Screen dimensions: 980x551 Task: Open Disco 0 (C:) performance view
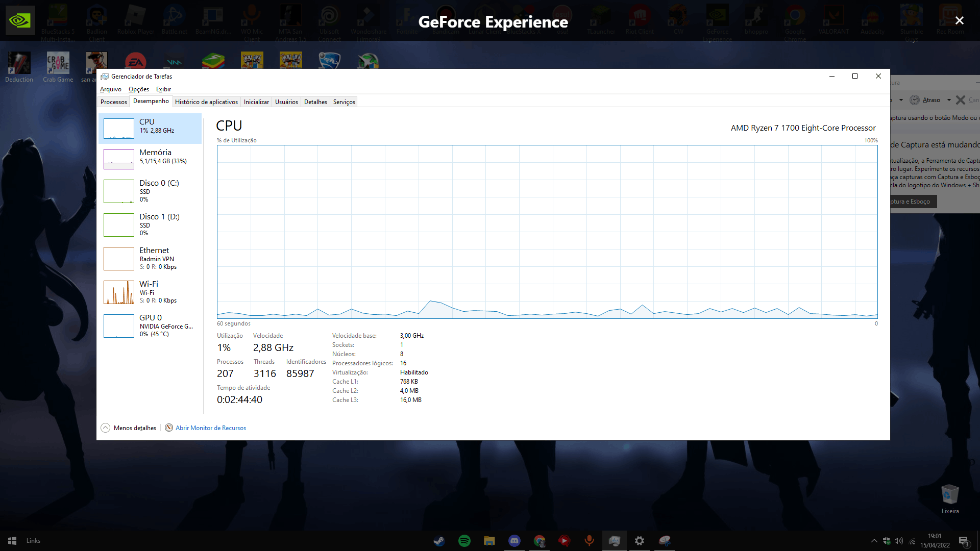coord(158,190)
